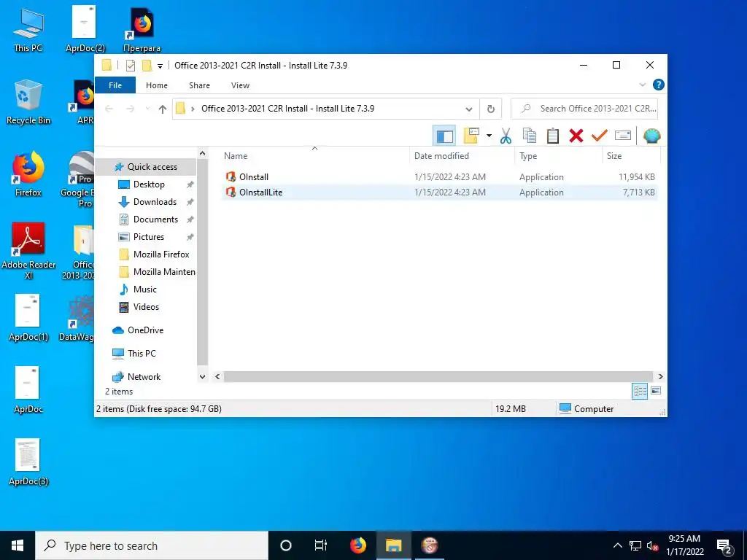Open Music in navigation pane
747x560 pixels.
145,289
